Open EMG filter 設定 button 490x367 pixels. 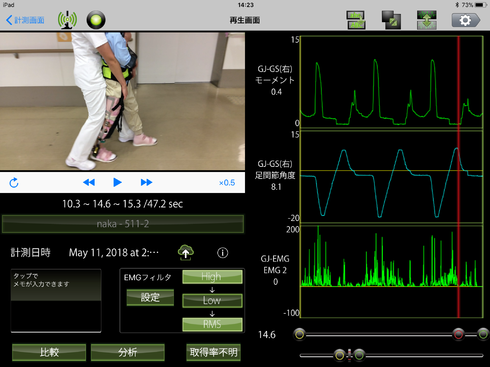pyautogui.click(x=150, y=297)
